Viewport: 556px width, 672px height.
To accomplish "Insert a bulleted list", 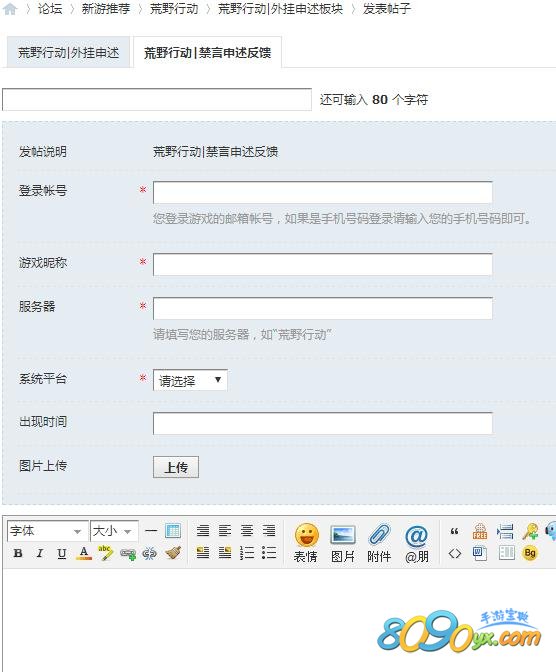I will coord(269,553).
